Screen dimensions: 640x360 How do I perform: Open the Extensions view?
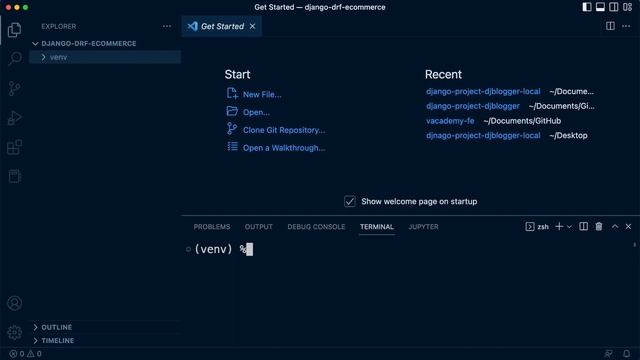pyautogui.click(x=14, y=147)
